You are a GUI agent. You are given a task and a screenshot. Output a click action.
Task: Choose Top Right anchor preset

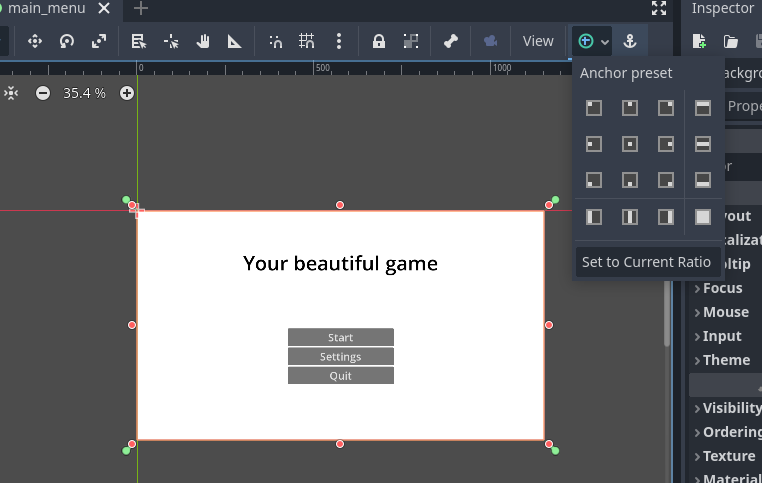(x=666, y=108)
